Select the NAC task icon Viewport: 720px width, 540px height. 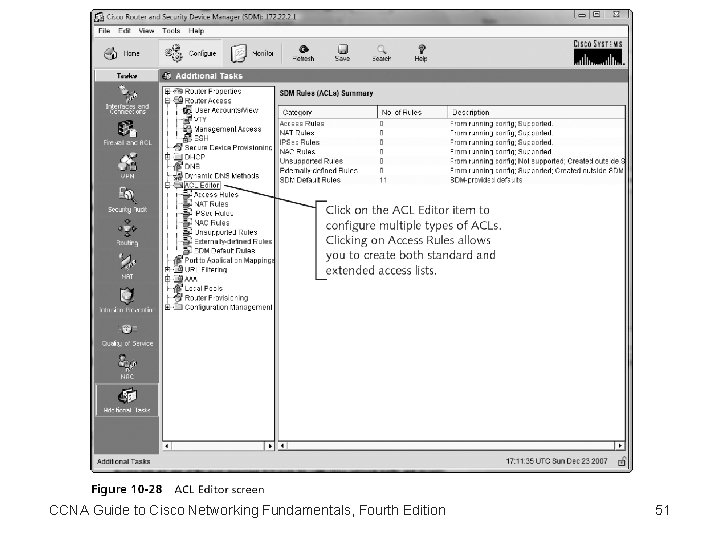pyautogui.click(x=127, y=363)
